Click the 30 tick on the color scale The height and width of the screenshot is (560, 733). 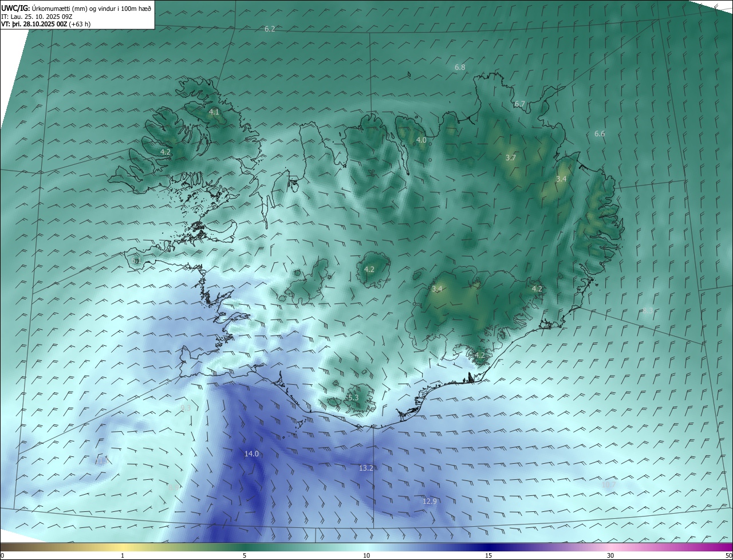(x=610, y=555)
